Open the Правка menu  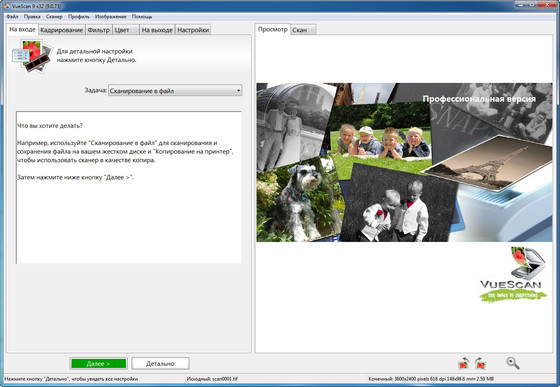(x=32, y=16)
